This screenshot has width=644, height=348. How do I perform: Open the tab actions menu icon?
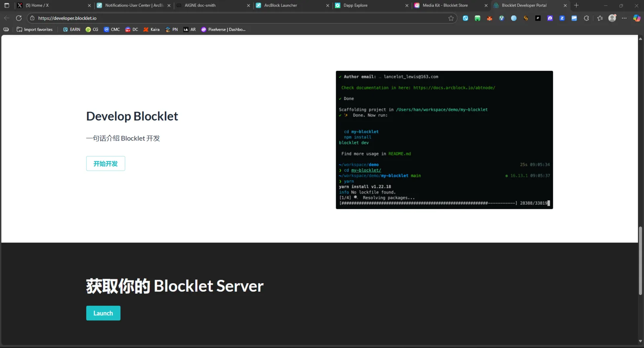tap(6, 5)
